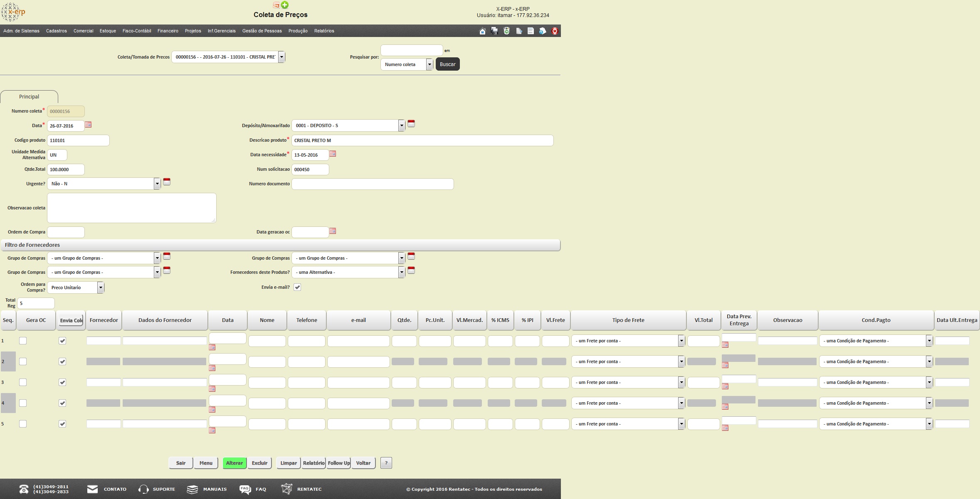Open Data calendar in supplier row 3
Image resolution: width=980 pixels, height=499 pixels.
pos(212,389)
